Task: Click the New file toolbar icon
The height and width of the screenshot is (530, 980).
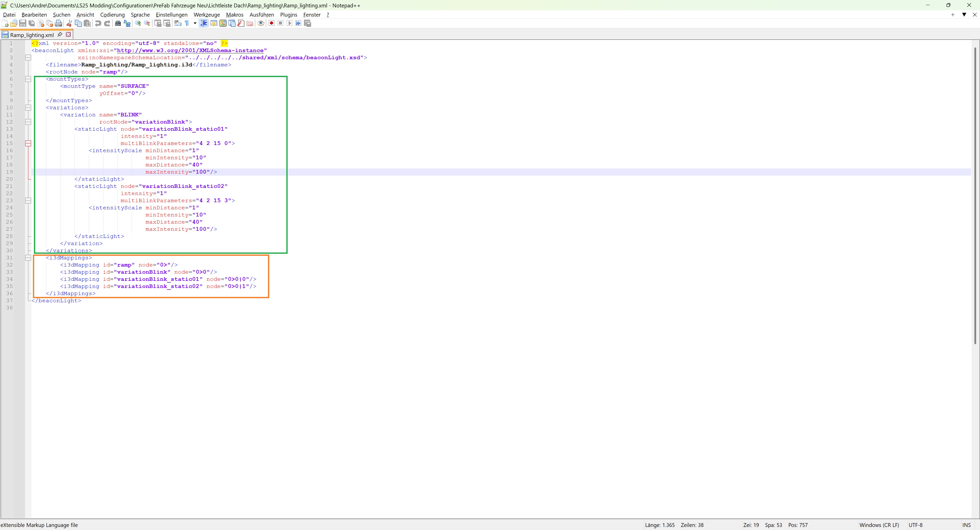Action: pos(5,23)
